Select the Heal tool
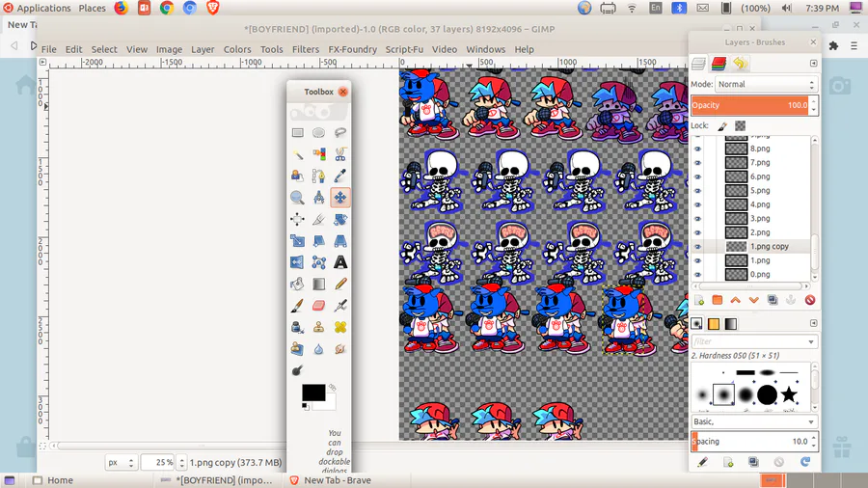 (339, 327)
